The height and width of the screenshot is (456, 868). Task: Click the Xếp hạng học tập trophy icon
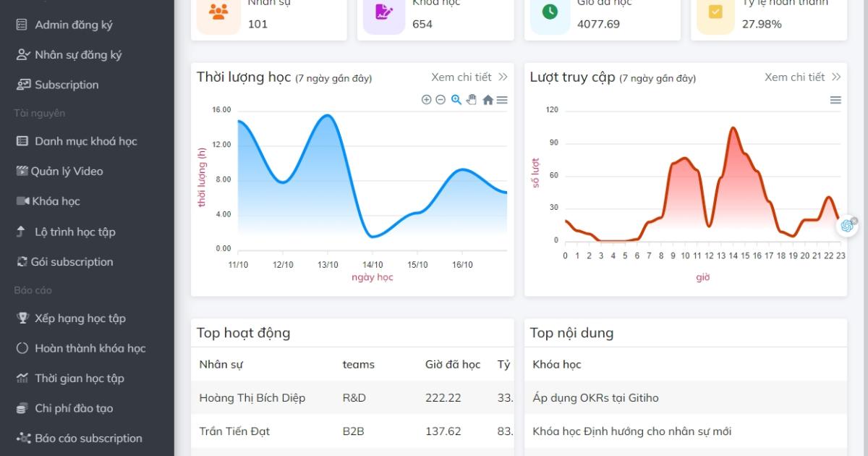coord(22,318)
